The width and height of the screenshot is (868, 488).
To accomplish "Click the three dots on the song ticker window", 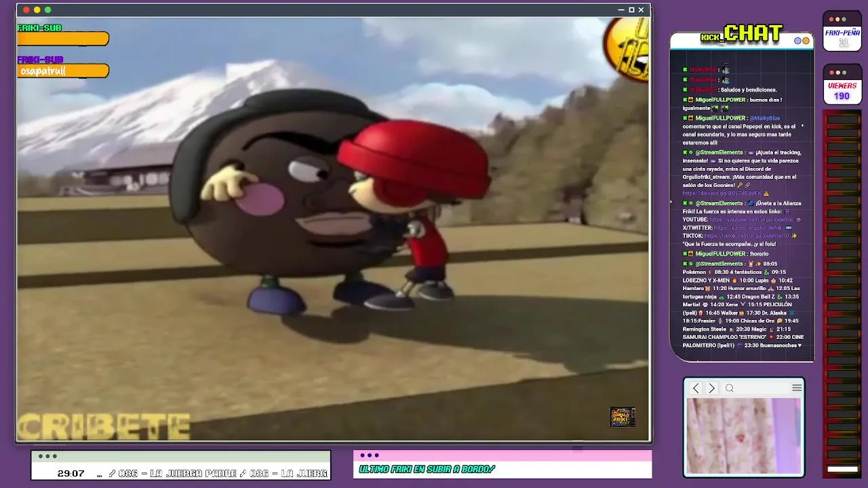I will [47, 456].
